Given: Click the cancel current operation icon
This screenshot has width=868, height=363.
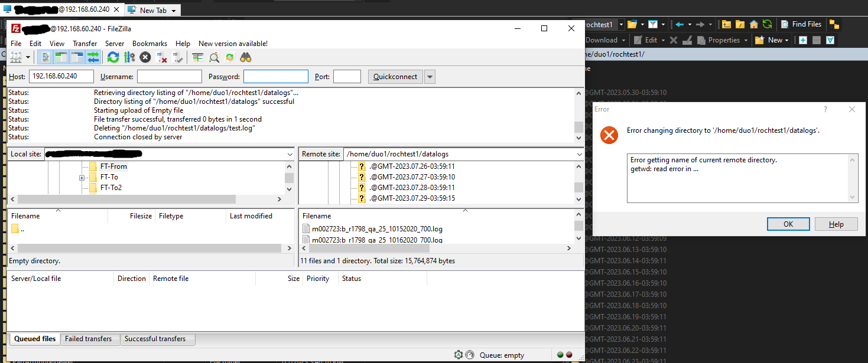Looking at the screenshot, I should coord(145,57).
